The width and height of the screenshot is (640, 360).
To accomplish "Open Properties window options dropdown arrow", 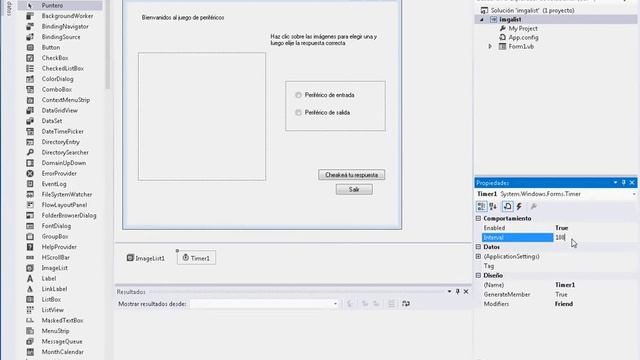I will [x=615, y=182].
